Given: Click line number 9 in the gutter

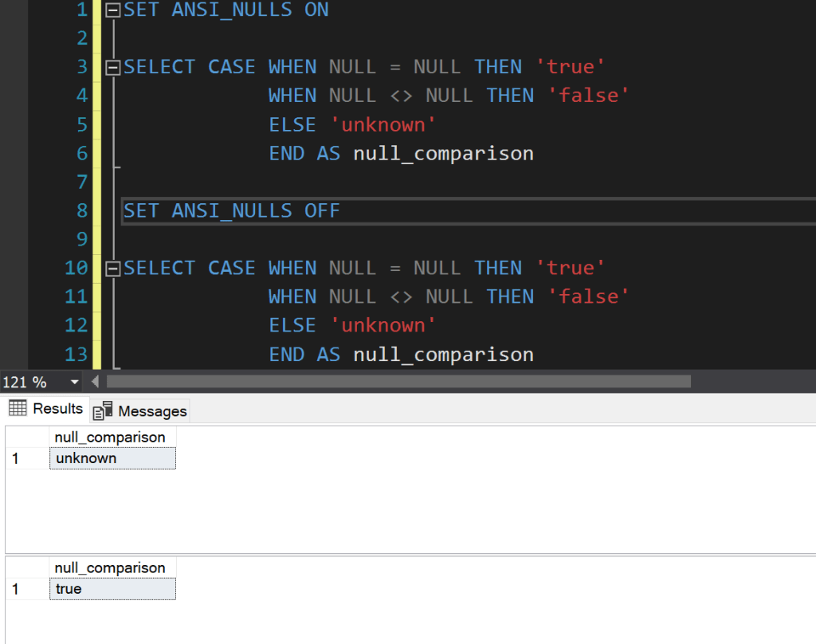Looking at the screenshot, I should point(82,239).
